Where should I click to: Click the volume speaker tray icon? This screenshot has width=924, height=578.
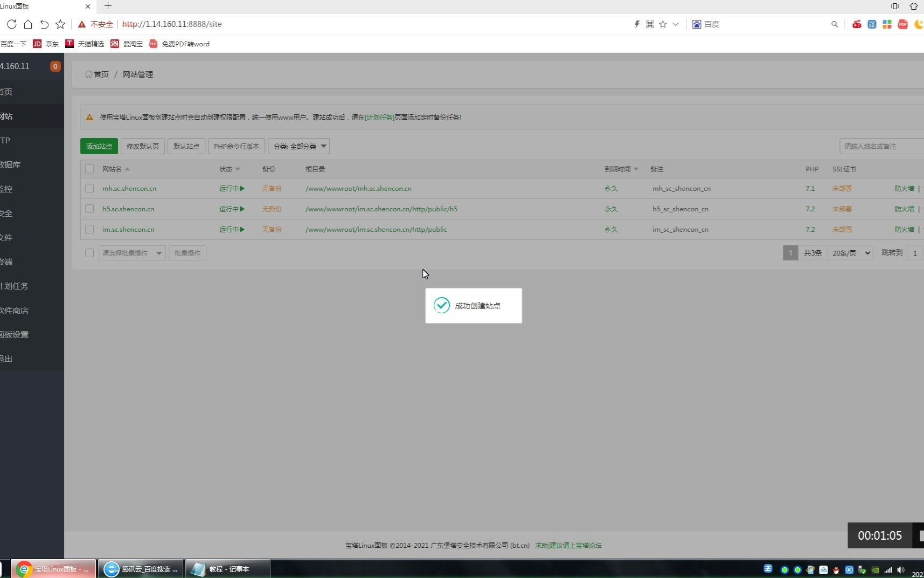901,570
